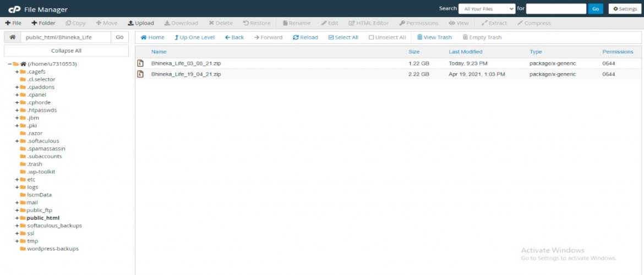Open the 'All Your Files' search dropdown

[x=487, y=9]
